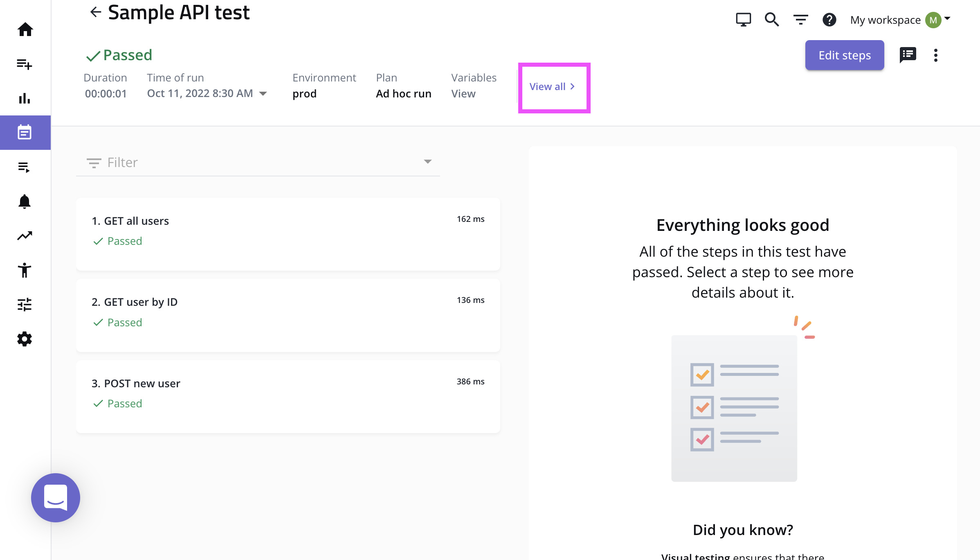Click the 162 ms timing value
This screenshot has height=560, width=980.
coord(470,219)
